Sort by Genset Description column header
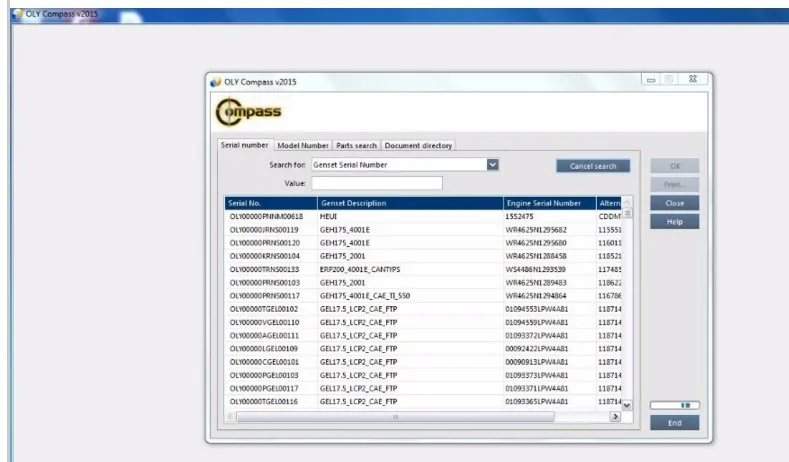Screen dimensions: 789x462 [x=410, y=203]
